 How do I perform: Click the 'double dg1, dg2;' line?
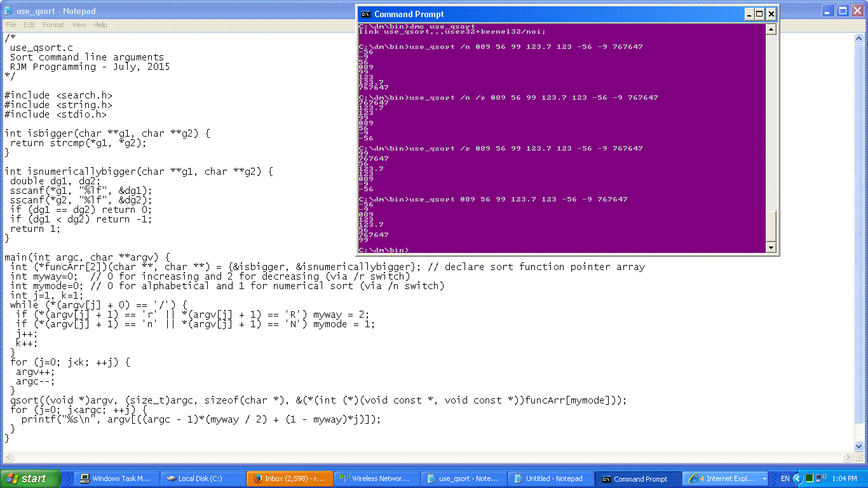coord(56,181)
